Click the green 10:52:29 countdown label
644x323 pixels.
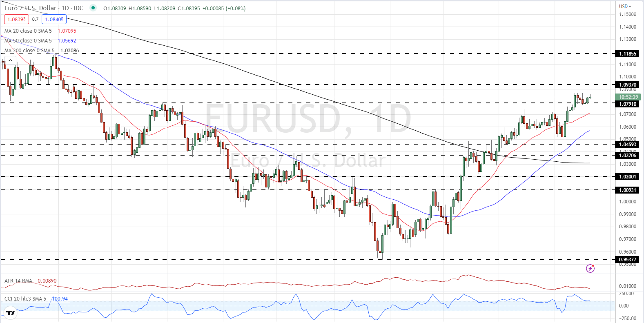(x=628, y=97)
